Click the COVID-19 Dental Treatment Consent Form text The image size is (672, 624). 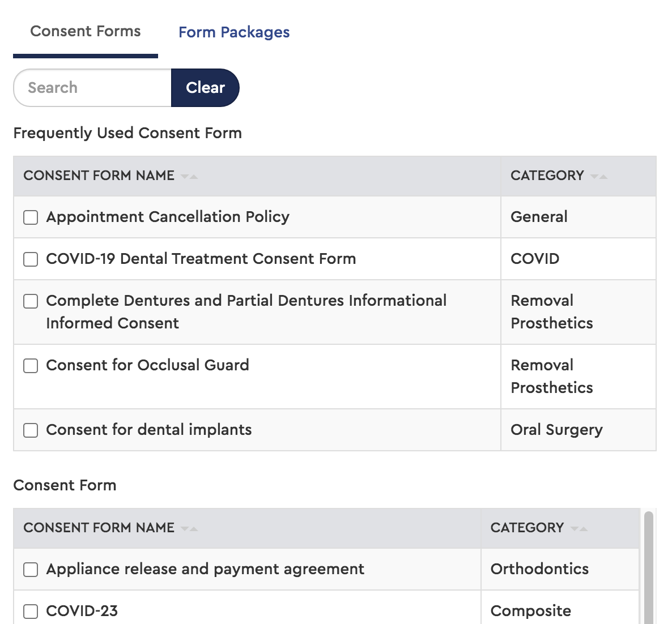(x=201, y=259)
